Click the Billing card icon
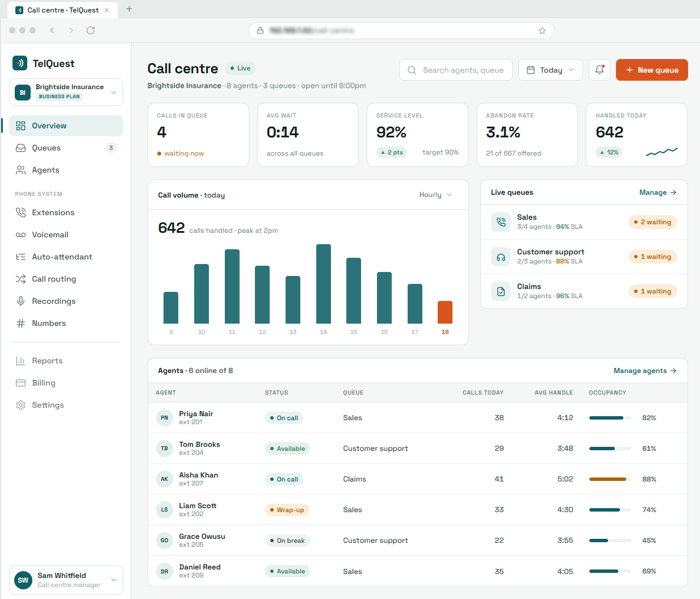The image size is (700, 599). tap(21, 383)
